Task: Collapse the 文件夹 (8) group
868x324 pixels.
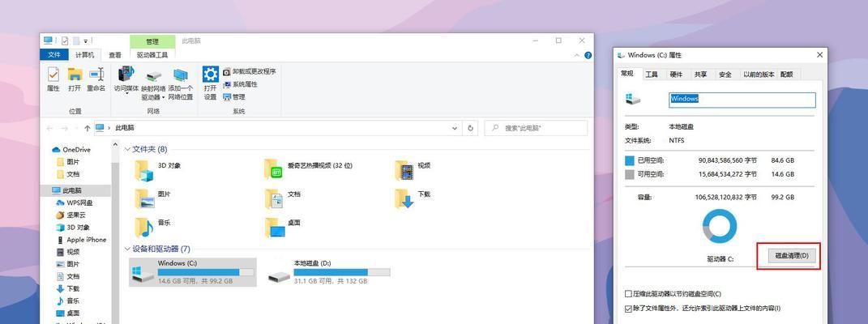Action: [x=127, y=149]
